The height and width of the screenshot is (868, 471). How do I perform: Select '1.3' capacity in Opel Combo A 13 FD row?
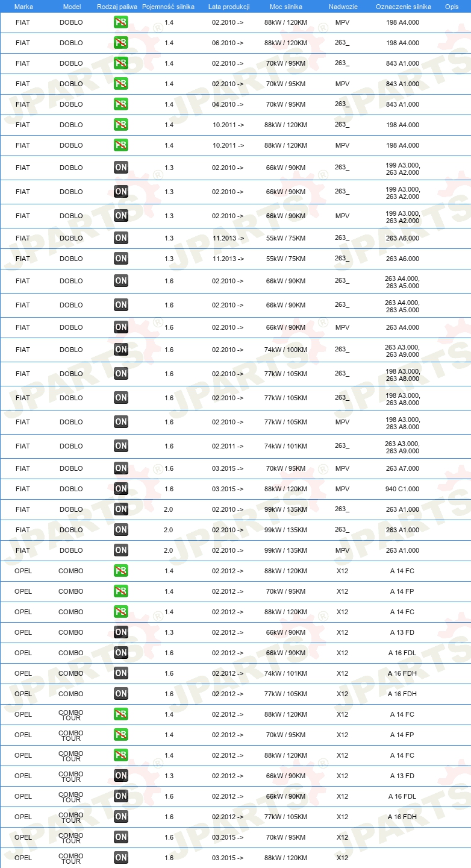pos(169,632)
